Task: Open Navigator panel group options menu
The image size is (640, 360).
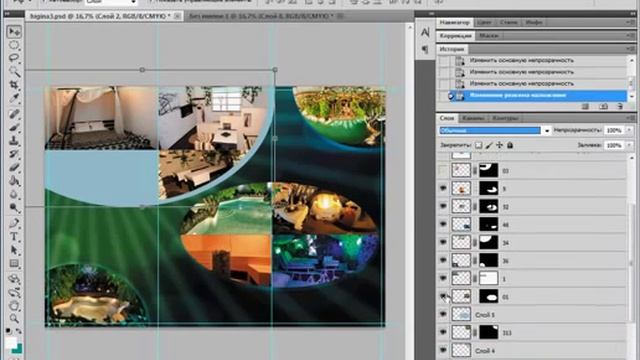Action: pyautogui.click(x=630, y=22)
